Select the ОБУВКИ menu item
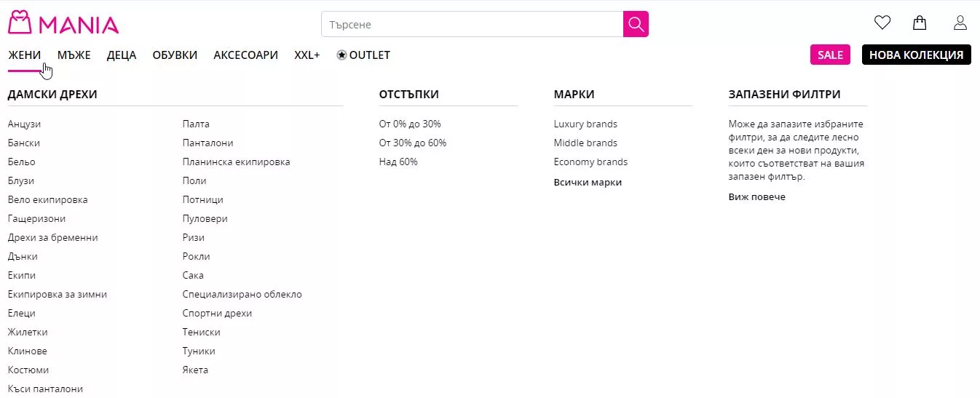Image resolution: width=980 pixels, height=398 pixels. tap(175, 55)
